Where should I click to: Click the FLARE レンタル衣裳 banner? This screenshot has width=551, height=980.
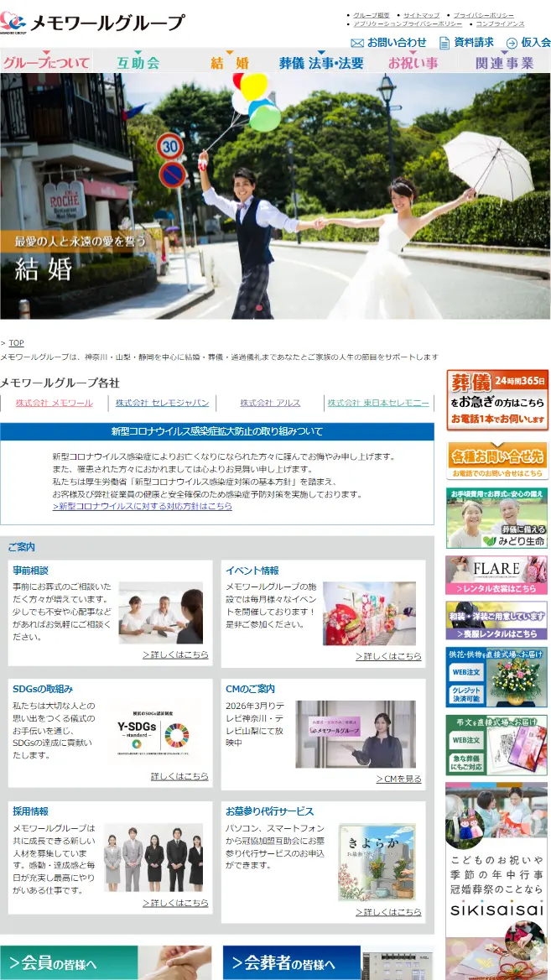pos(496,575)
